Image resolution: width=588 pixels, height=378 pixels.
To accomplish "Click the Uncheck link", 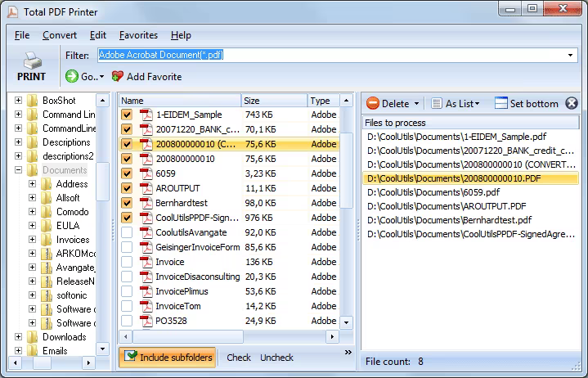I will [276, 358].
